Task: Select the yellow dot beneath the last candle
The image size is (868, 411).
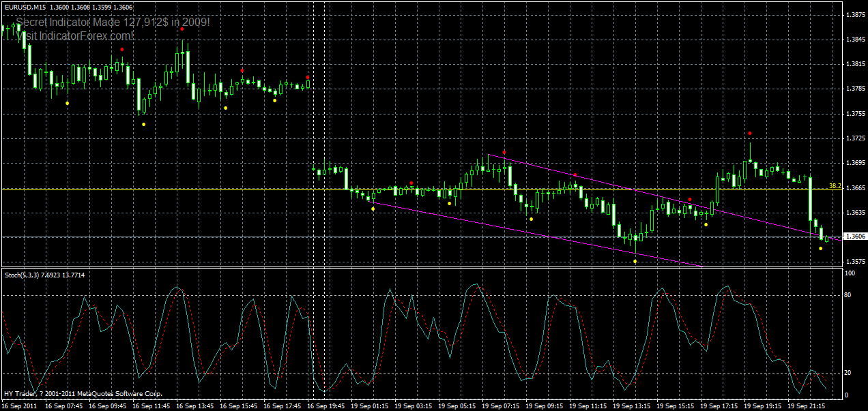Action: tap(820, 248)
